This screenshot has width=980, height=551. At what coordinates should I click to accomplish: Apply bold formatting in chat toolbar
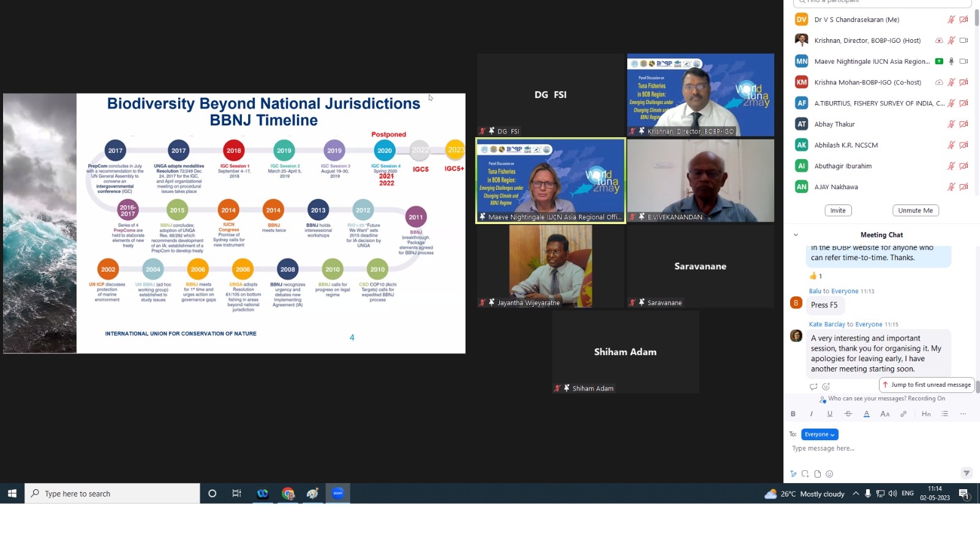[x=793, y=414]
